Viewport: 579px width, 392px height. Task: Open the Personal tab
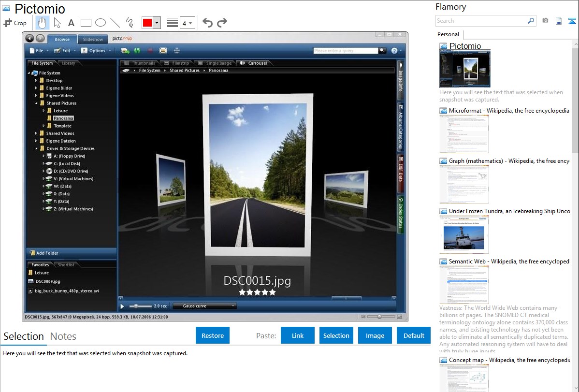click(449, 34)
